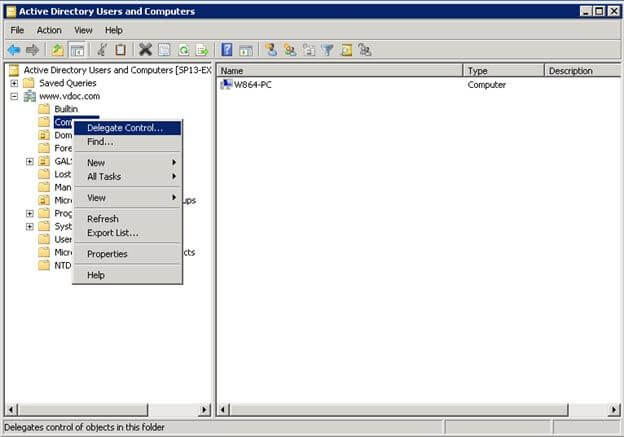
Task: Click the Export List toolbar icon
Action: (x=202, y=50)
